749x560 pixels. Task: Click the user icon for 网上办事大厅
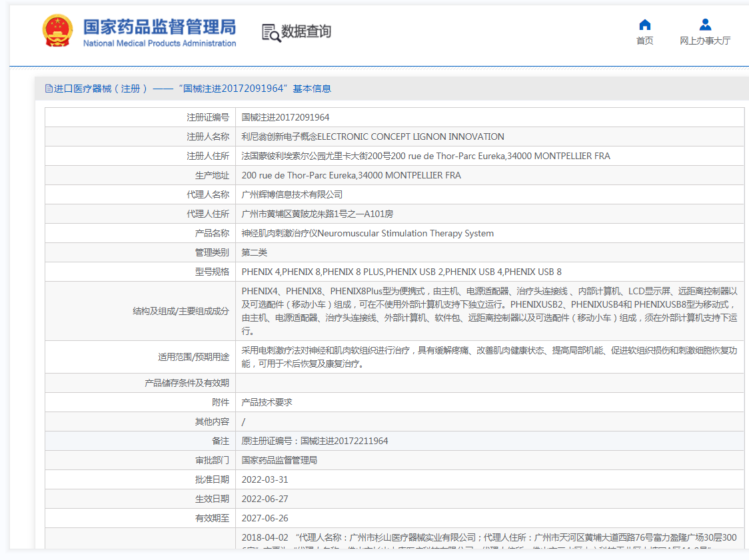click(705, 25)
